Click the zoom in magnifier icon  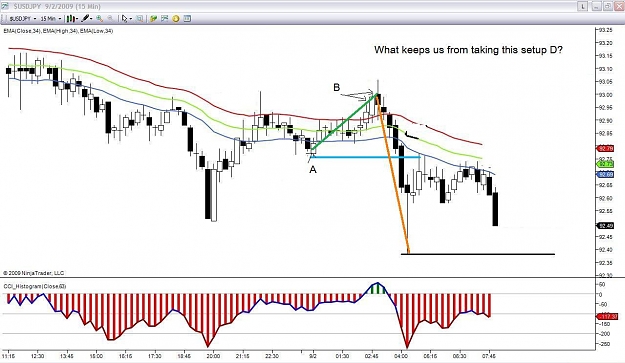point(99,19)
